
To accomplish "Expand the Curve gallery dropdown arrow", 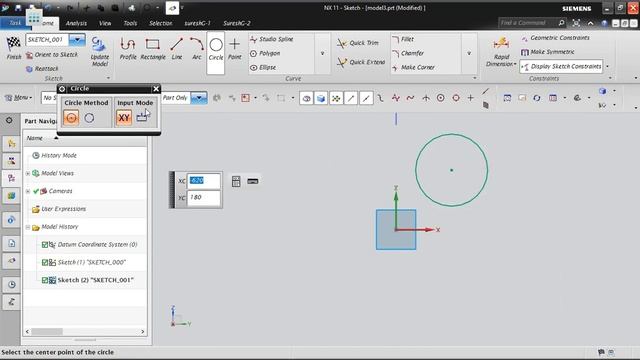I will coord(322,53).
